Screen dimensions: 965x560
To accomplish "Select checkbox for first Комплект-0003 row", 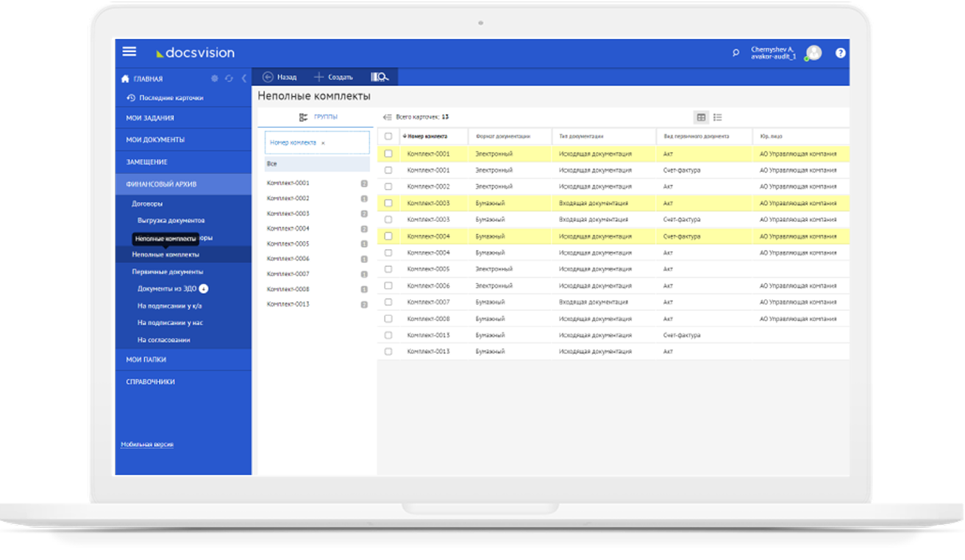I will [388, 203].
